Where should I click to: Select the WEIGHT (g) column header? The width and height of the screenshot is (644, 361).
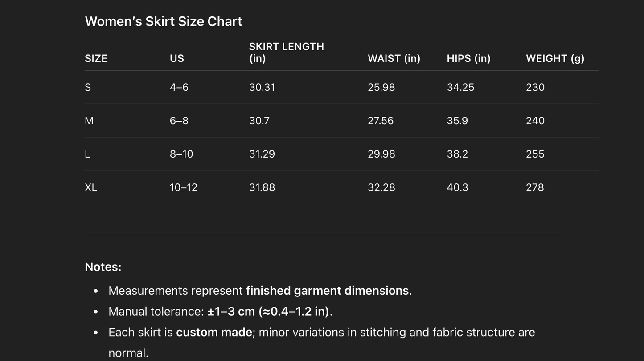click(555, 58)
